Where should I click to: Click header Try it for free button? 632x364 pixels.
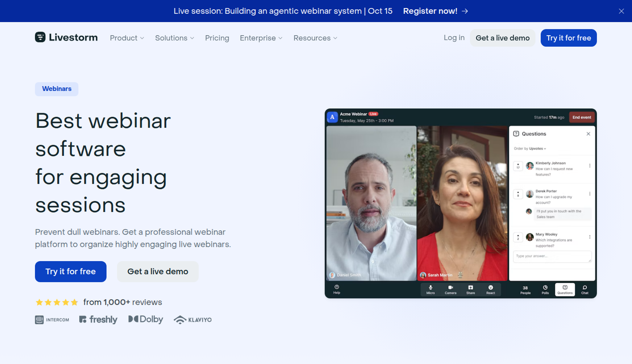tap(568, 38)
